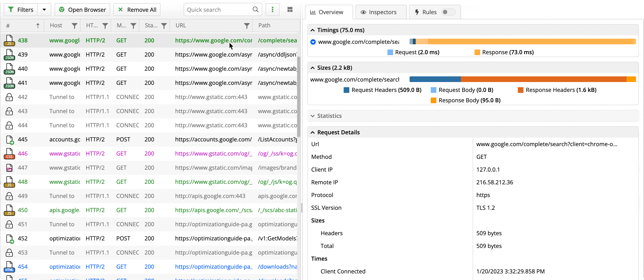Click the JS file icon on request 438
Screen dimensions: 644x280
pyautogui.click(x=9, y=40)
